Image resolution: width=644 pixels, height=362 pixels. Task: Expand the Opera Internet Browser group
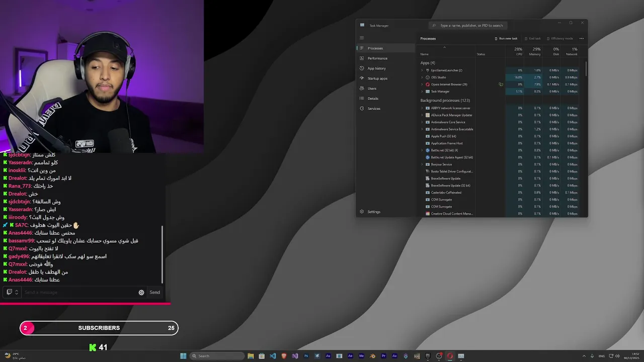[x=422, y=84]
